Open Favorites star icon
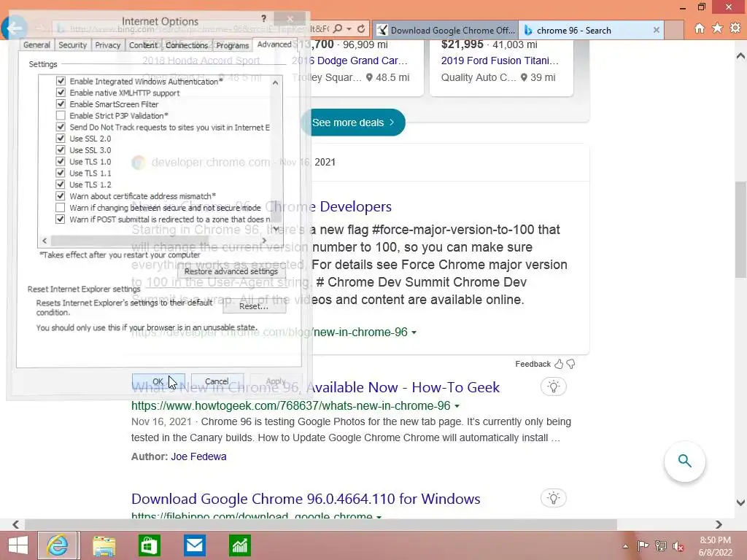The width and height of the screenshot is (747, 560). click(717, 28)
